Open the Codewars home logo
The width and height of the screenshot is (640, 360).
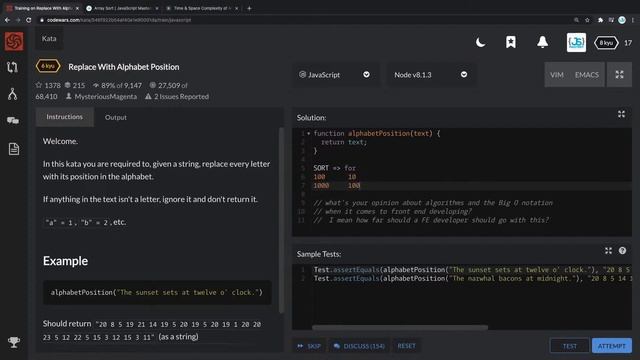pyautogui.click(x=14, y=41)
